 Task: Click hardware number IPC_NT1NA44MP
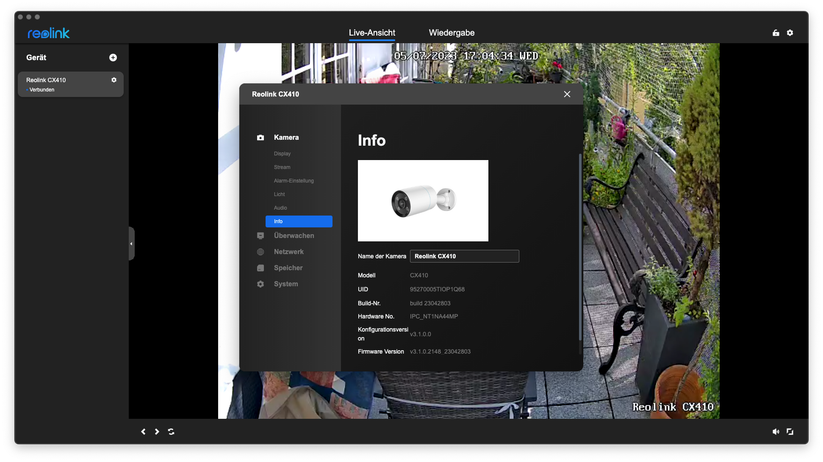434,317
